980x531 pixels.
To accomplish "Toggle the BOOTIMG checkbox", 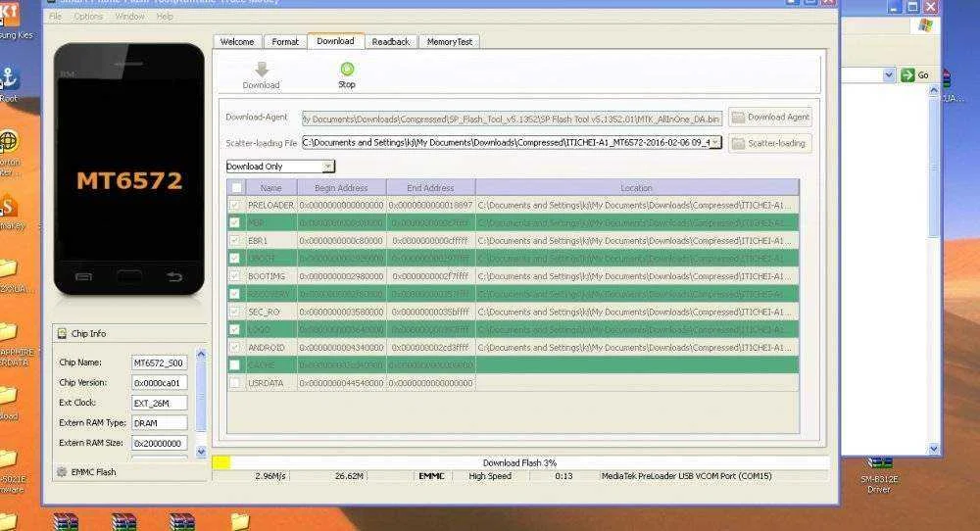I will click(x=235, y=276).
